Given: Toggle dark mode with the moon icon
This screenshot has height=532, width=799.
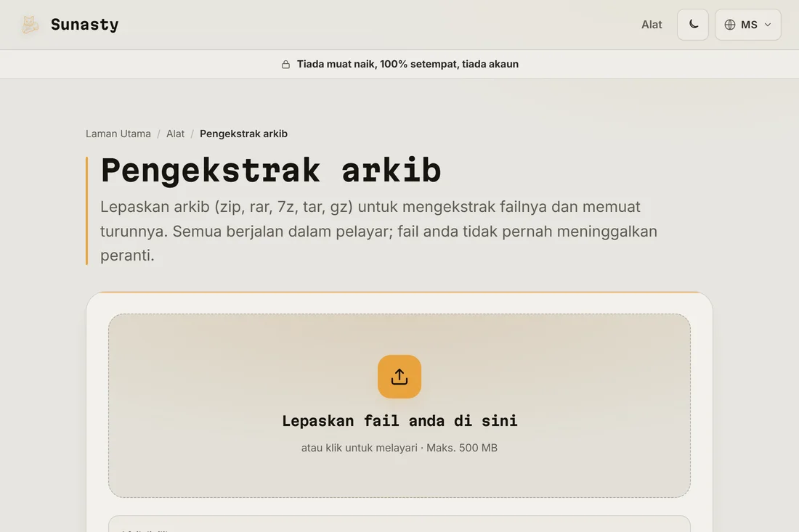Looking at the screenshot, I should tap(692, 25).
